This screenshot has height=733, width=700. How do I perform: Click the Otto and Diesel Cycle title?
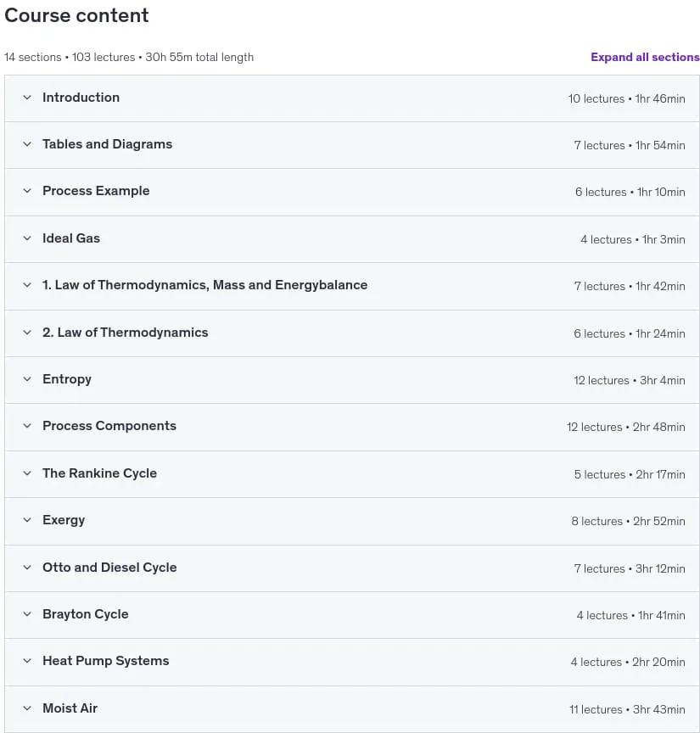click(x=109, y=567)
